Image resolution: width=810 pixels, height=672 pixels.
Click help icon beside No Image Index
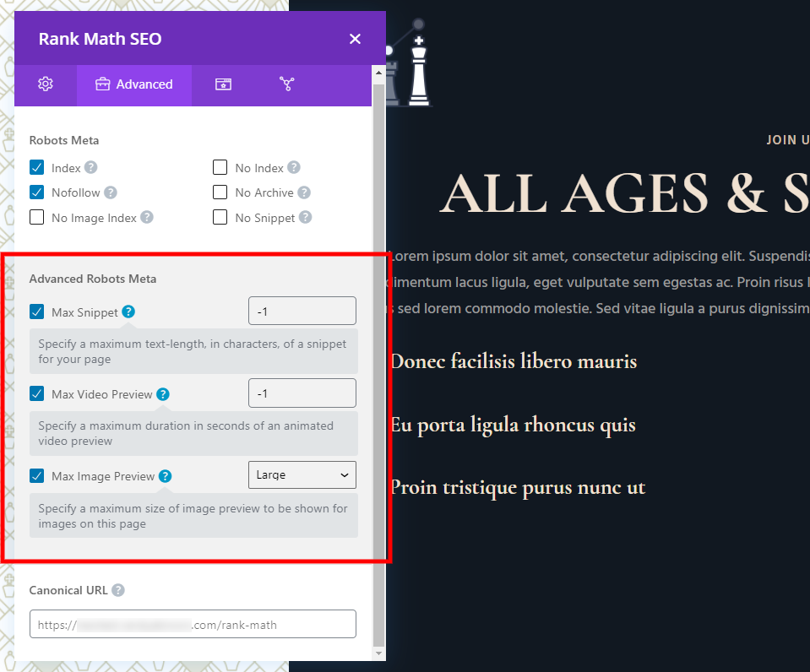[x=147, y=218]
